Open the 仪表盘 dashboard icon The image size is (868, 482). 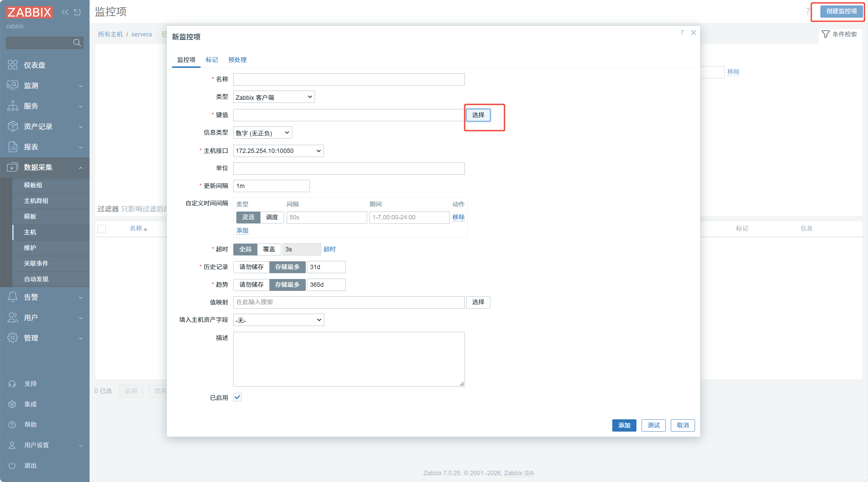[13, 65]
